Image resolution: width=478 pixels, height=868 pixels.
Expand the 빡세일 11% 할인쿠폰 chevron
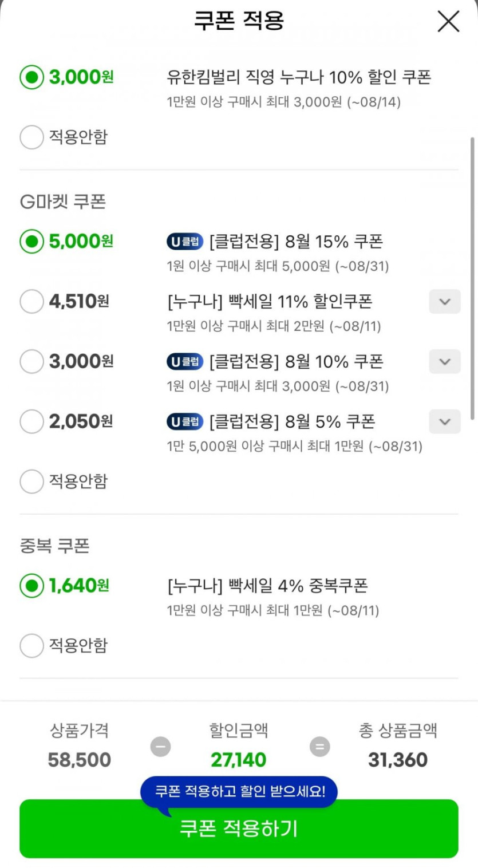[445, 302]
